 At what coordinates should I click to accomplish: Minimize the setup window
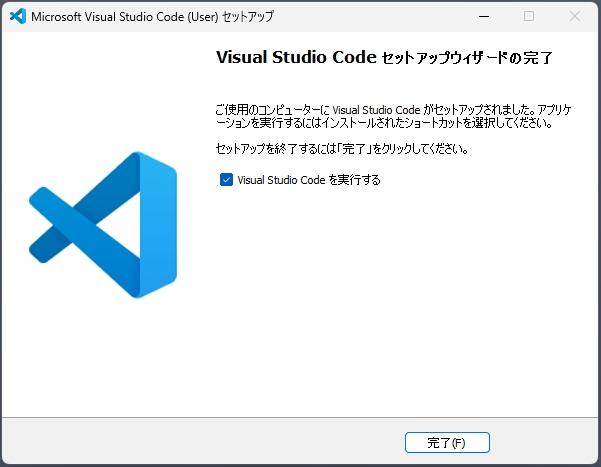click(484, 16)
